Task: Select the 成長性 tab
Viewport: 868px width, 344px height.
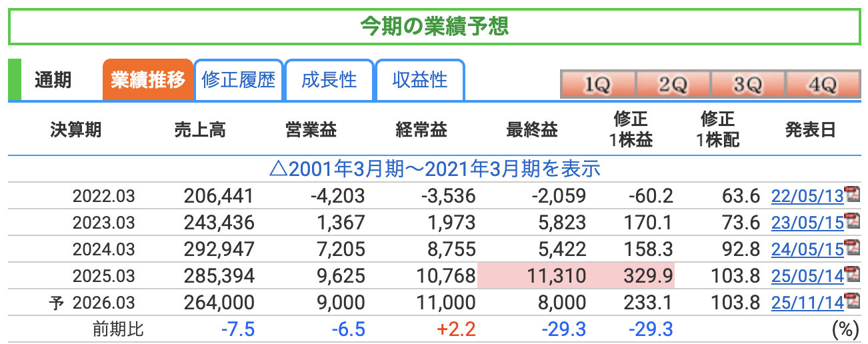Action: coord(329,81)
